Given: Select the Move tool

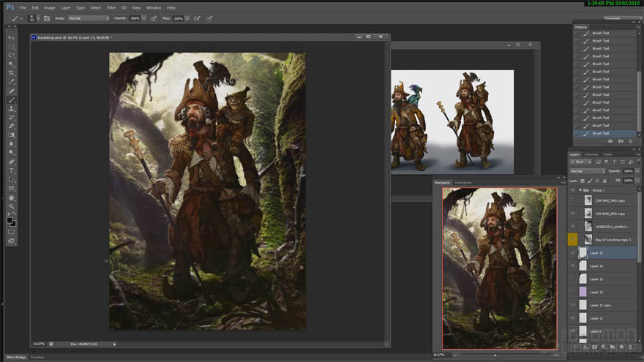Looking at the screenshot, I should [x=12, y=38].
